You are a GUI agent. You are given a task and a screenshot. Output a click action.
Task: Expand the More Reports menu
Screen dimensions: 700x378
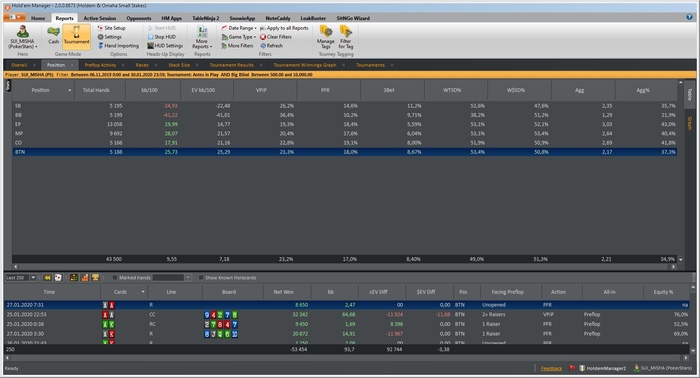[x=202, y=37]
